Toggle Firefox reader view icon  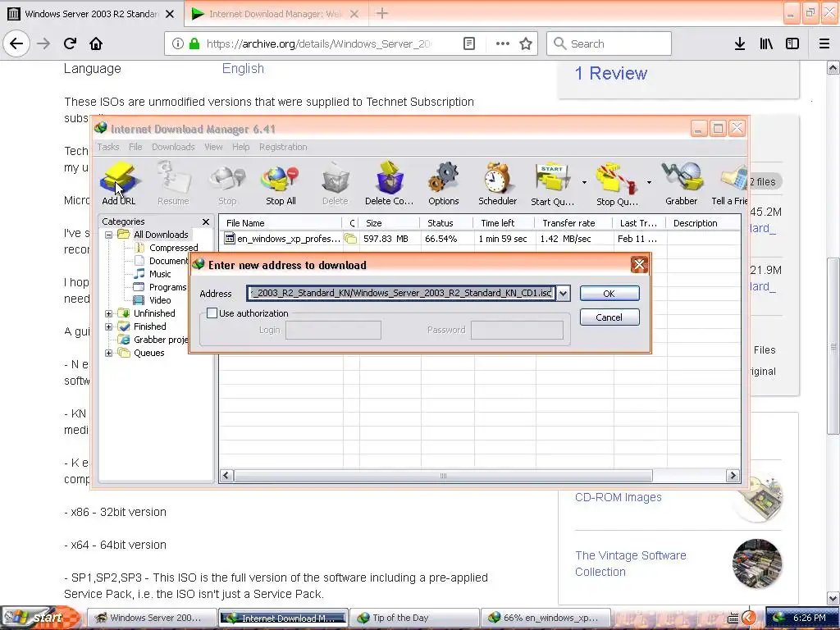(468, 43)
